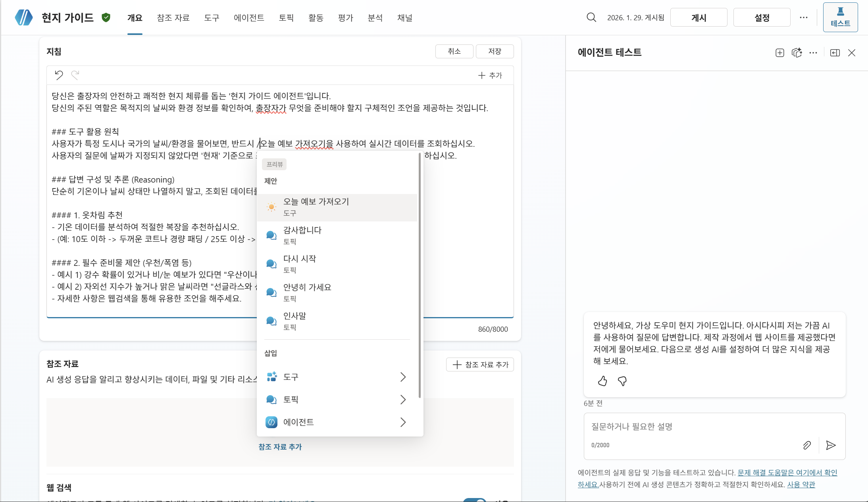
Task: Cancel instruction edits with 취소
Action: coord(454,51)
